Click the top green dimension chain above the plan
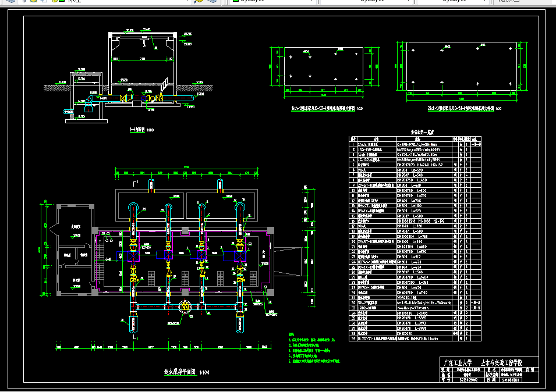 pyautogui.click(x=186, y=173)
